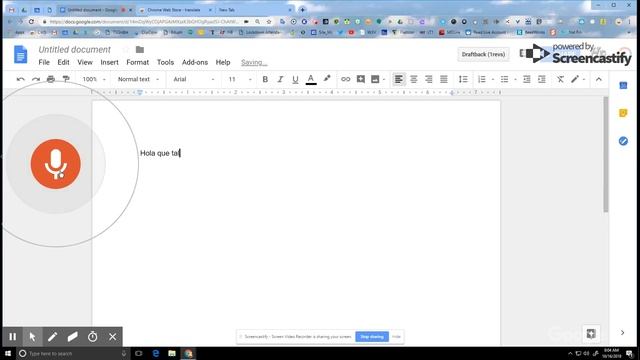640x360 pixels.
Task: Click the Insert link icon
Action: tap(345, 79)
